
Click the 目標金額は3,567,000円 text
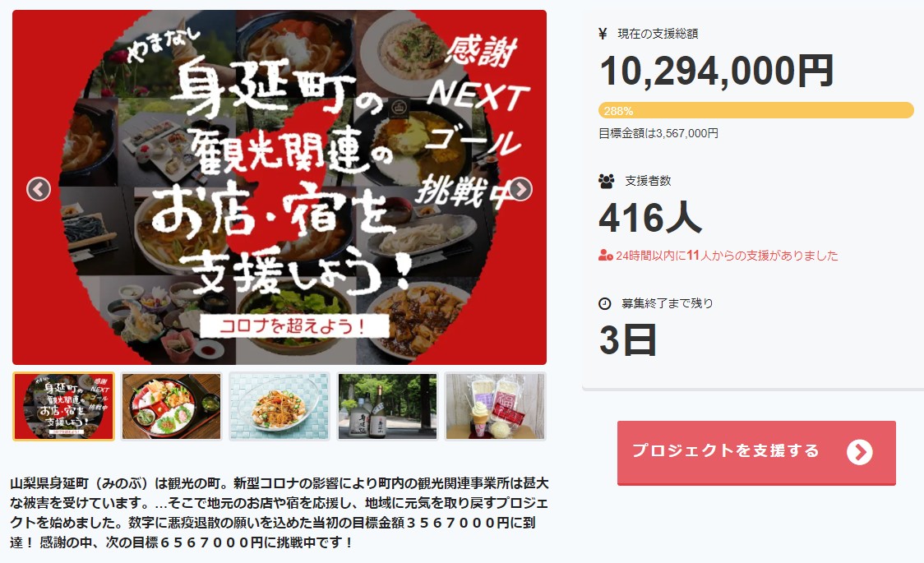(x=658, y=134)
